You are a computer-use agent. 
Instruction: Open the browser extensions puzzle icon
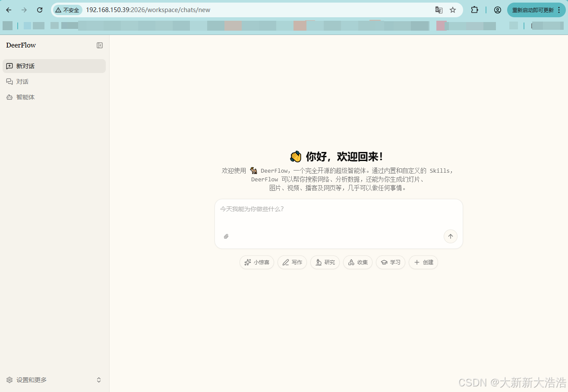point(474,10)
